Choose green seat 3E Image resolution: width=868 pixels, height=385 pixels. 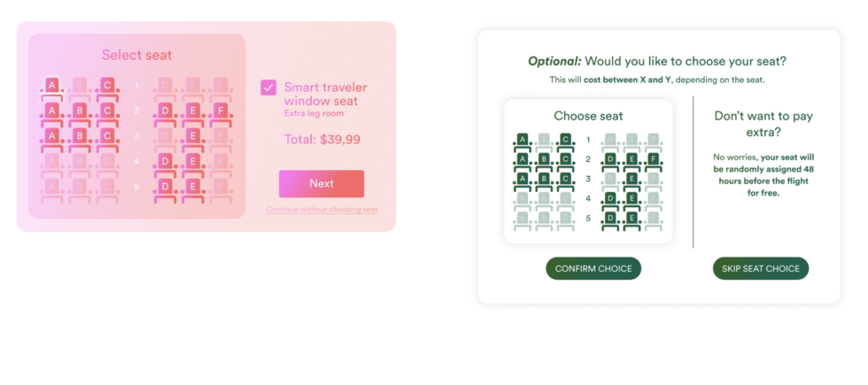coord(632,178)
